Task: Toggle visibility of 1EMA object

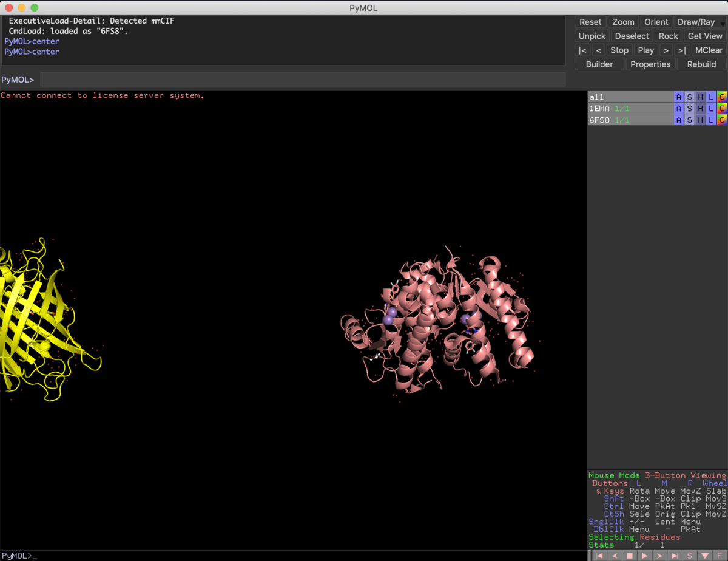Action: point(630,109)
